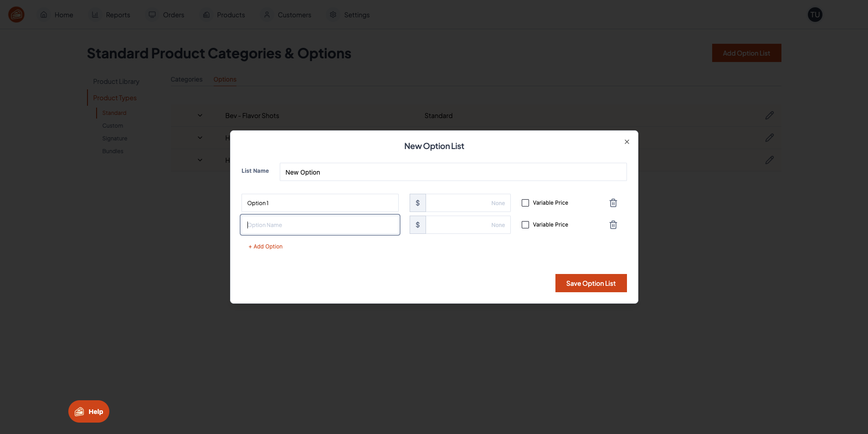Click the bakery logo icon in the top bar
This screenshot has width=868, height=434.
pyautogui.click(x=16, y=15)
